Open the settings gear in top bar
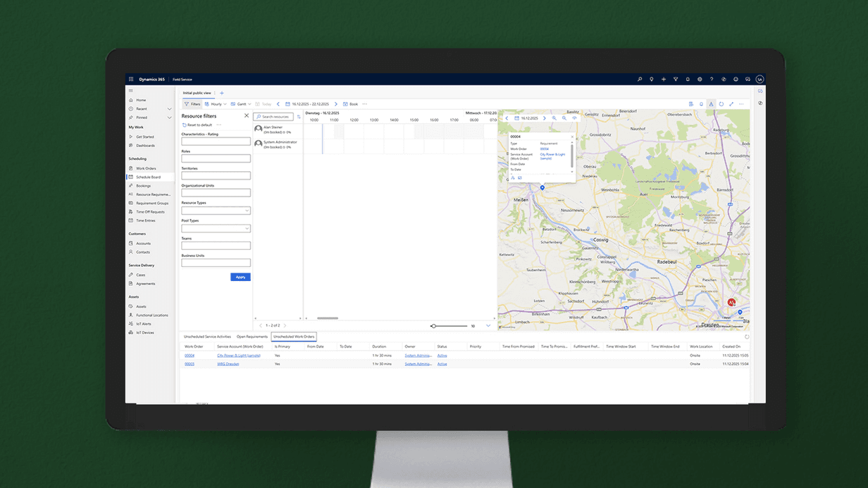 coord(700,80)
